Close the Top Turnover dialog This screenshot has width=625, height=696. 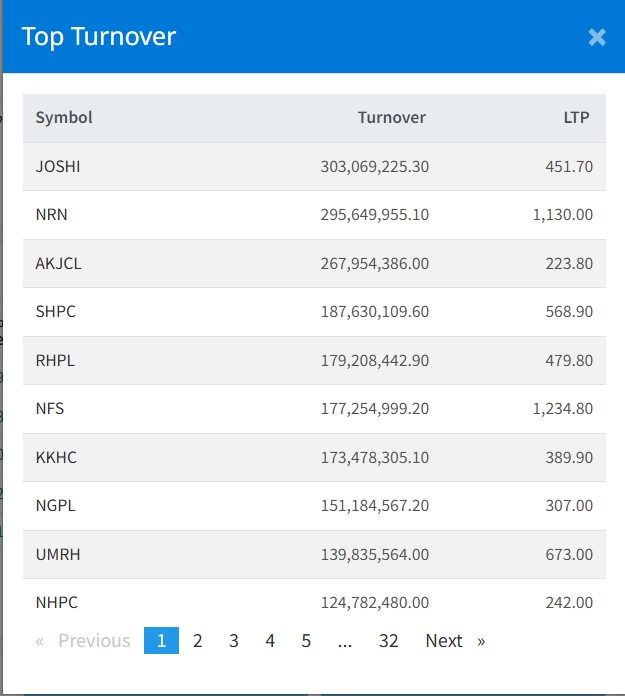[x=597, y=37]
